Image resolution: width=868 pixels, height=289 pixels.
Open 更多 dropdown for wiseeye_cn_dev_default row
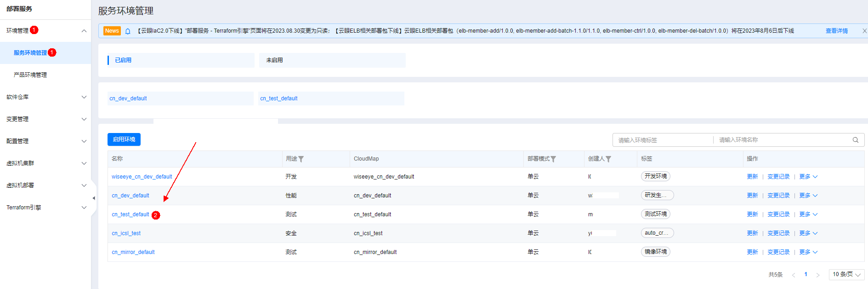pos(808,177)
